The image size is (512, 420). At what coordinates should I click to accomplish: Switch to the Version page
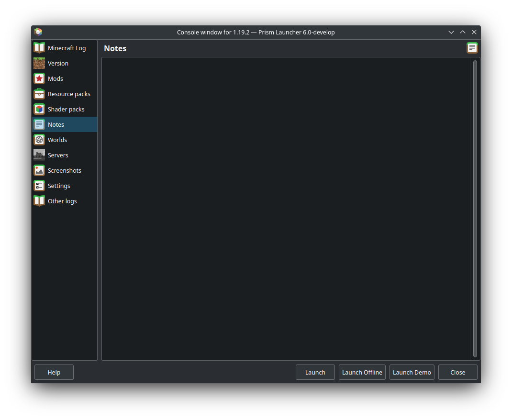(x=65, y=63)
